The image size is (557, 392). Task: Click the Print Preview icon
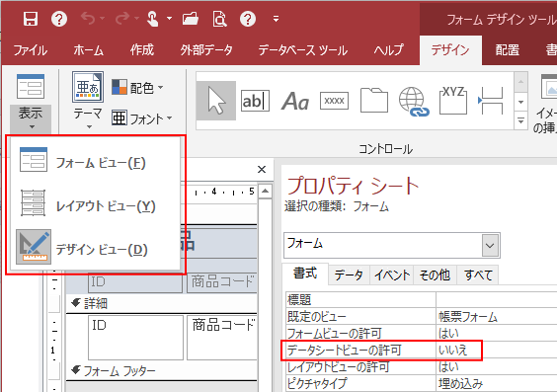tap(219, 19)
